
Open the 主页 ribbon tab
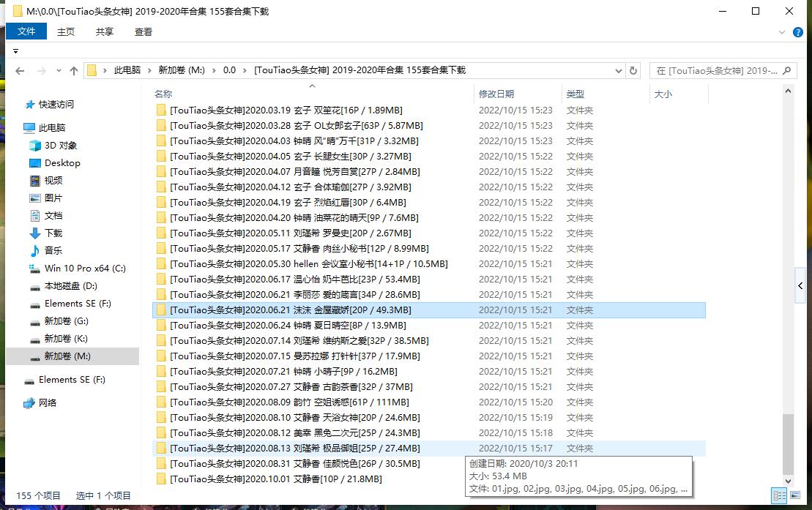pos(66,31)
